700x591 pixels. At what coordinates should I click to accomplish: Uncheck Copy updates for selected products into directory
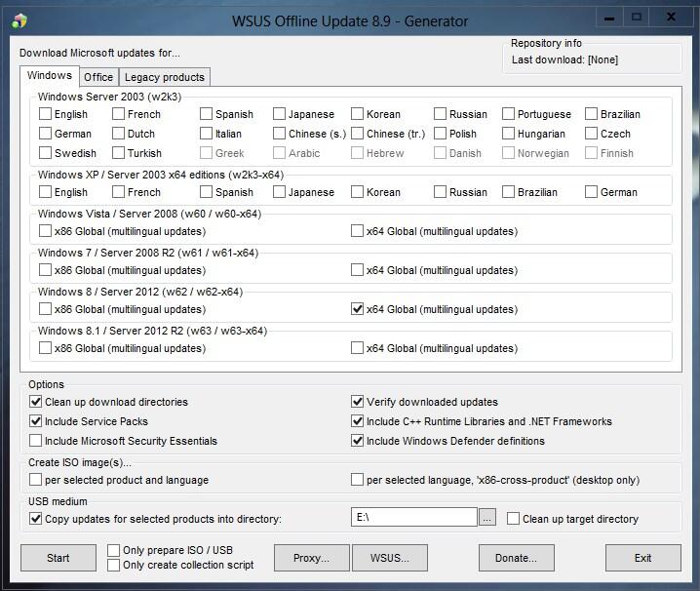(x=36, y=519)
